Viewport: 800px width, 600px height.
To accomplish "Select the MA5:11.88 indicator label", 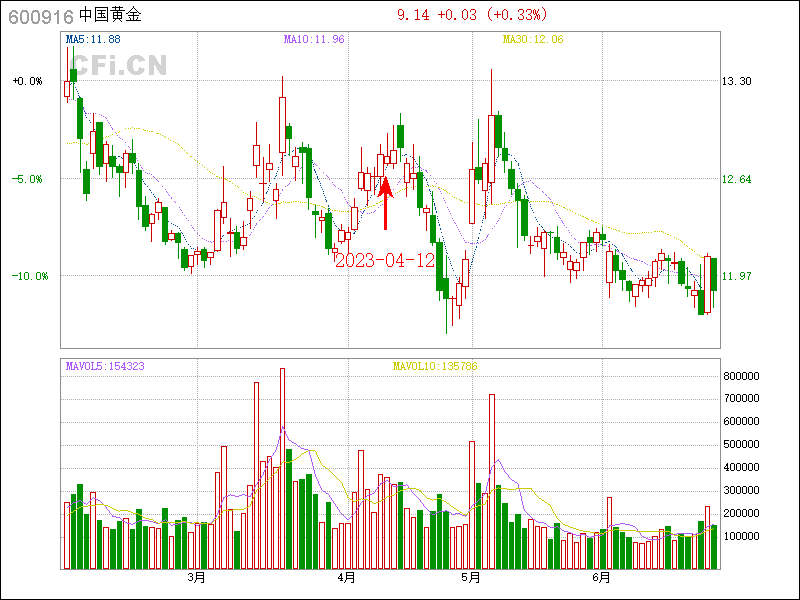I will [x=93, y=39].
